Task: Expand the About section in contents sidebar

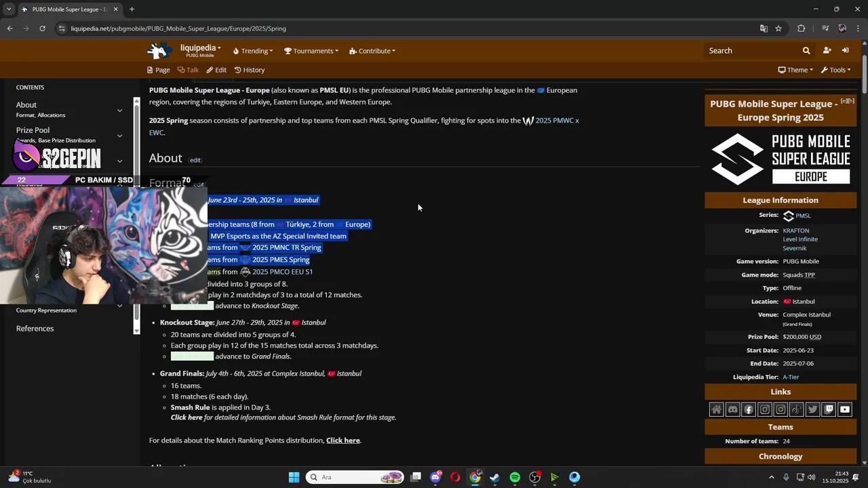Action: pos(119,110)
